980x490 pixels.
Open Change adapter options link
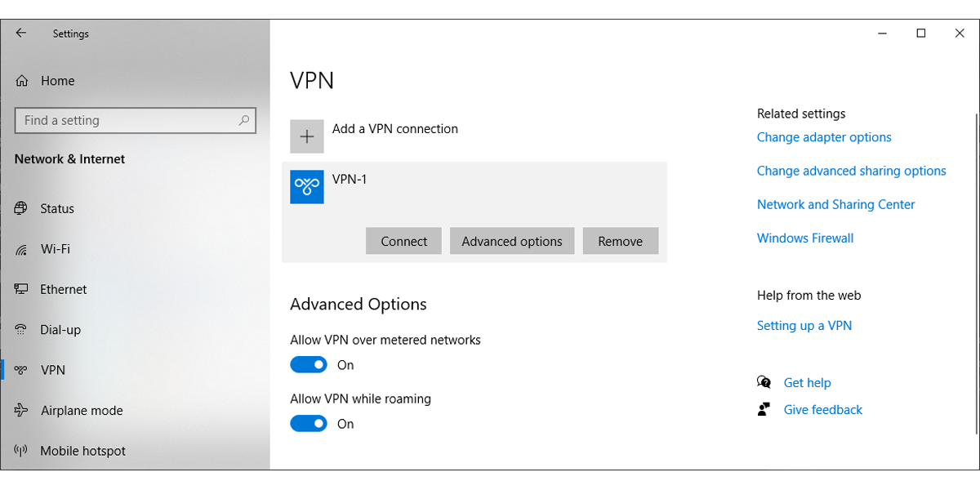[x=824, y=137]
